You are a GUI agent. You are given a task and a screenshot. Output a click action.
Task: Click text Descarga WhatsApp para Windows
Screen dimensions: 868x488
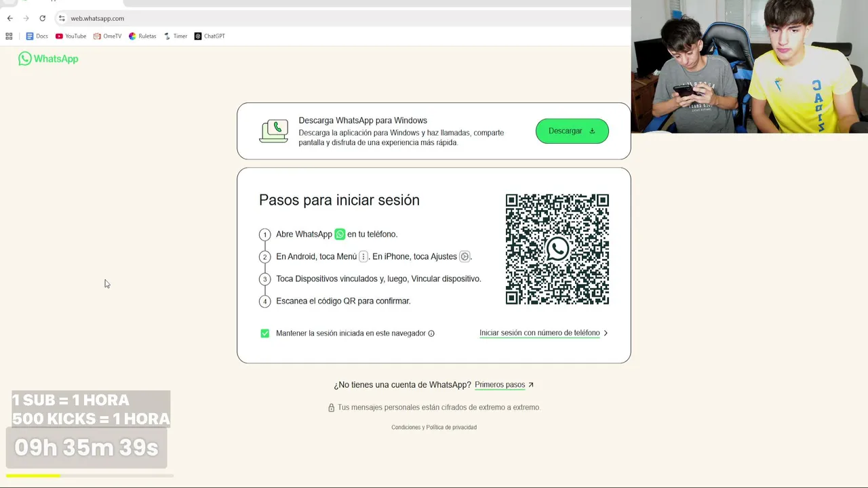(363, 121)
